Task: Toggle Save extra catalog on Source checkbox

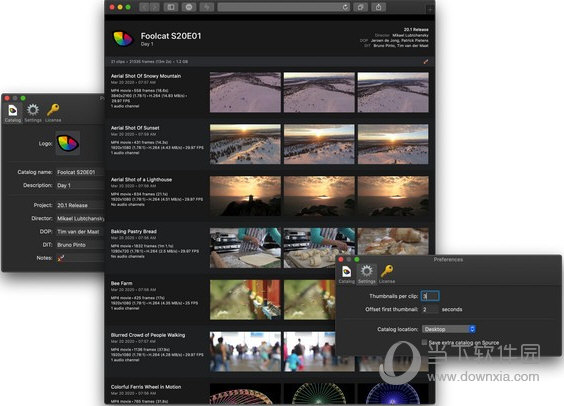Action: [424, 342]
